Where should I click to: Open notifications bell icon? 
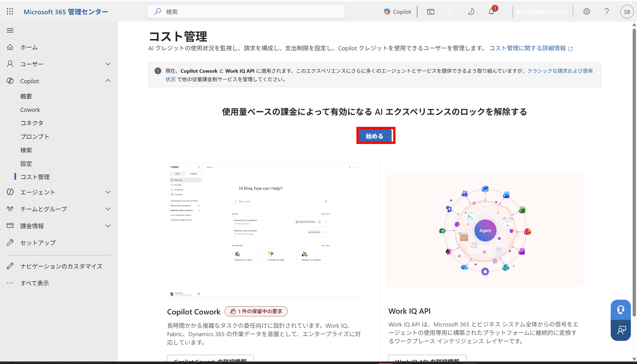click(x=491, y=12)
